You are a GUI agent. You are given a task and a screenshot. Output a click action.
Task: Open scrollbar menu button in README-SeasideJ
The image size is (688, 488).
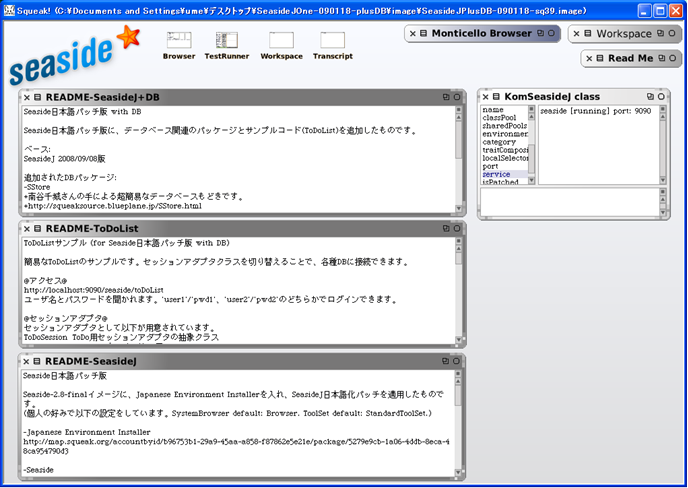pyautogui.click(x=459, y=374)
